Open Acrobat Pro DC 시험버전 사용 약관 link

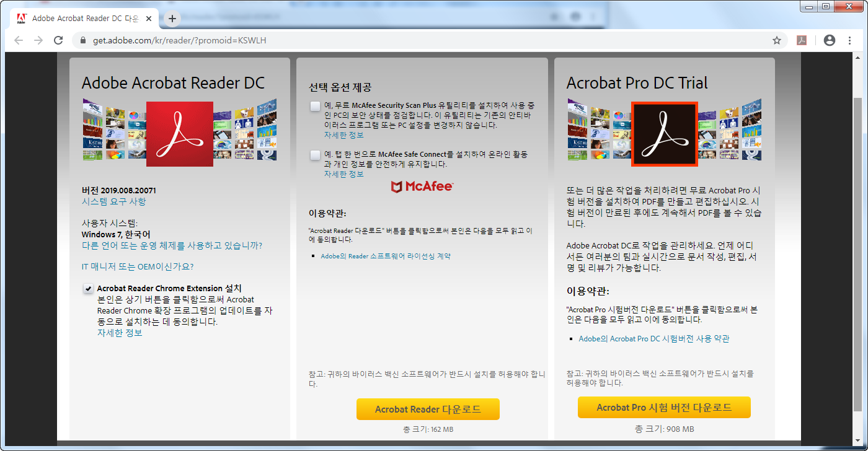654,339
